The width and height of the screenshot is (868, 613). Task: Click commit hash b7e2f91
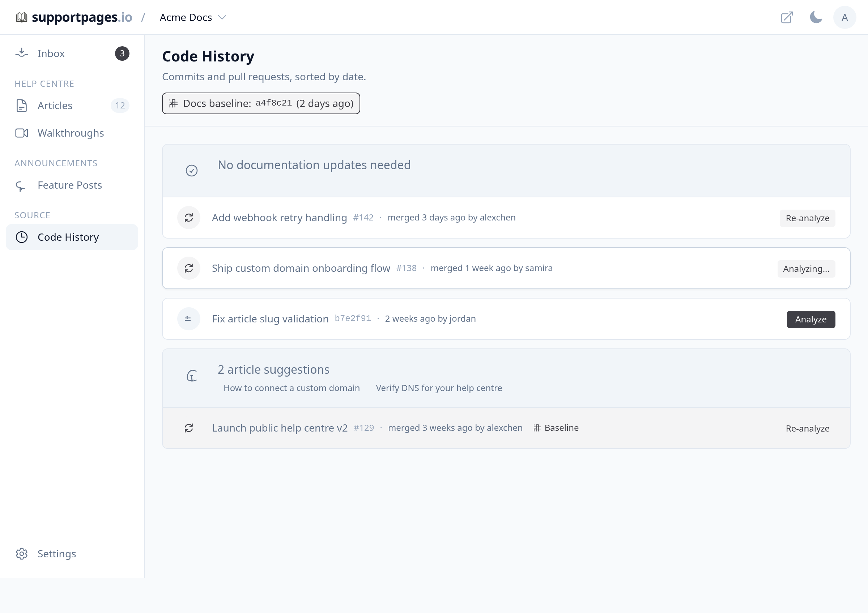click(x=353, y=318)
